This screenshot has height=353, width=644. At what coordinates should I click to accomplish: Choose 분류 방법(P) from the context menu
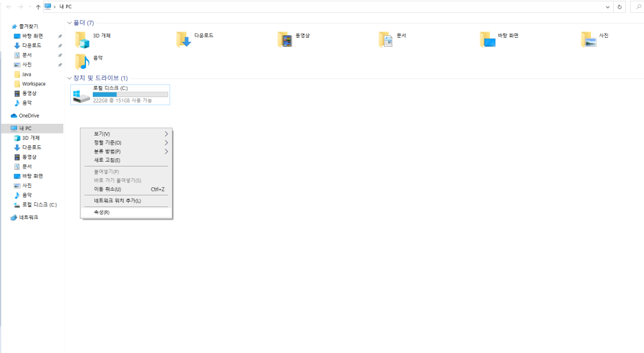click(126, 151)
